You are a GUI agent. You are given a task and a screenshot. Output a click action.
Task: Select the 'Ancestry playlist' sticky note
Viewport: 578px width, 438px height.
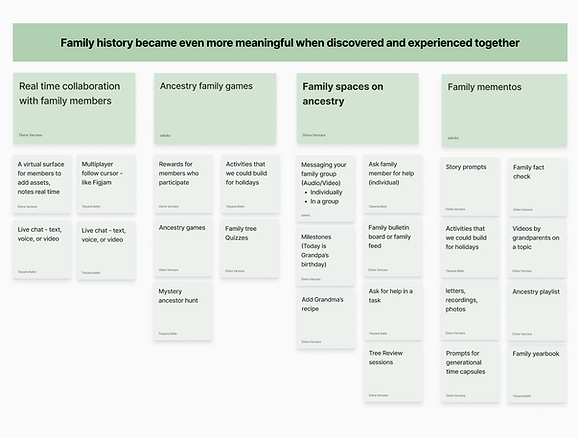point(537,311)
